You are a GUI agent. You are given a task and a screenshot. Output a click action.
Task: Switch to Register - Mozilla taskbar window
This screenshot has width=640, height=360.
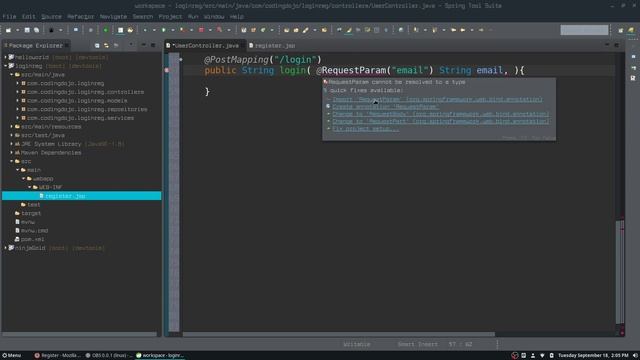point(58,356)
